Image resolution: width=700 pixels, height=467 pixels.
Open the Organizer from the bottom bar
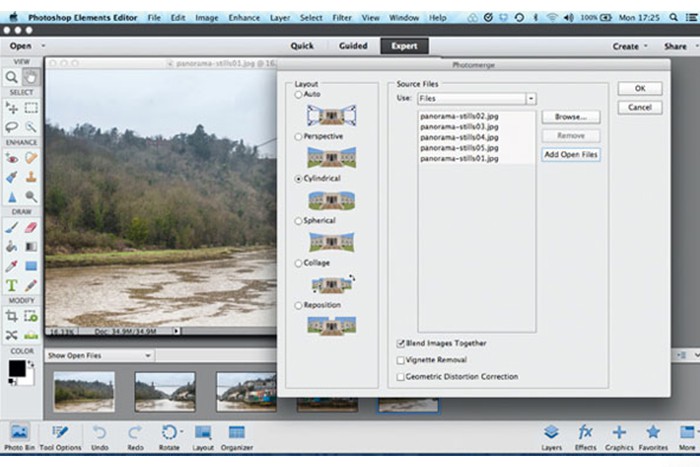pos(236,437)
